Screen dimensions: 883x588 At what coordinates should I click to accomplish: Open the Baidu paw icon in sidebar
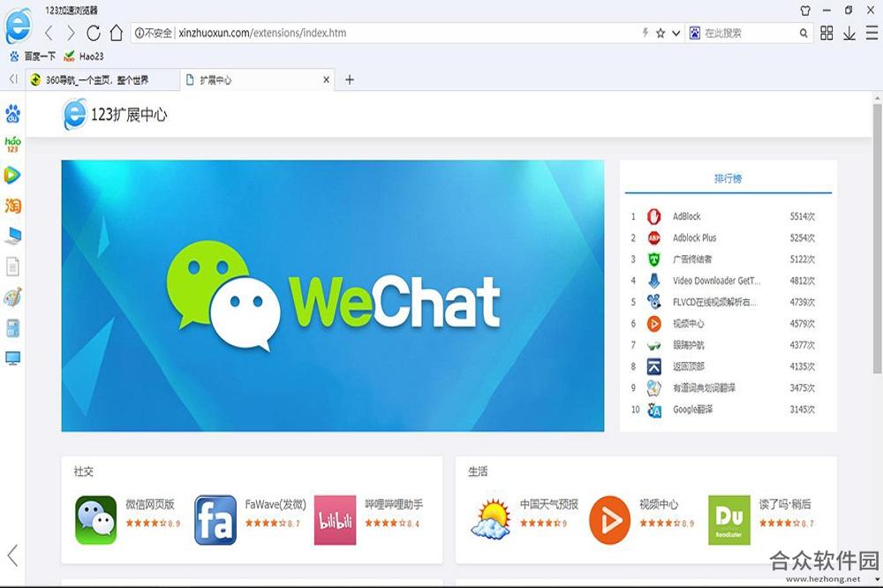[12, 114]
